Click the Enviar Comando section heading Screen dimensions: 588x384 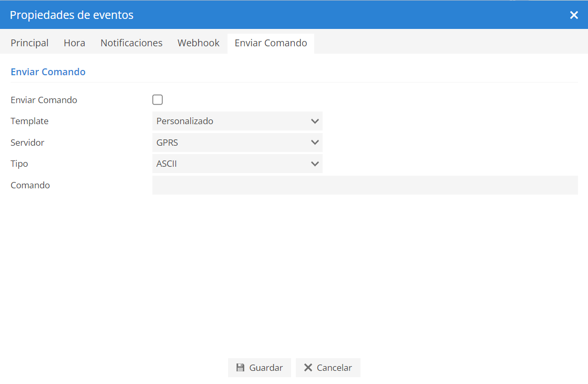tap(48, 72)
